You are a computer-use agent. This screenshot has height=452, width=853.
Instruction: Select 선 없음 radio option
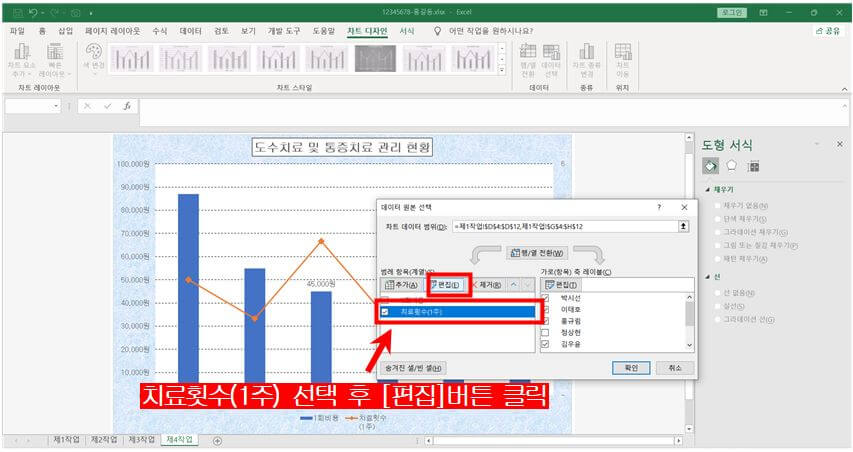[x=718, y=293]
